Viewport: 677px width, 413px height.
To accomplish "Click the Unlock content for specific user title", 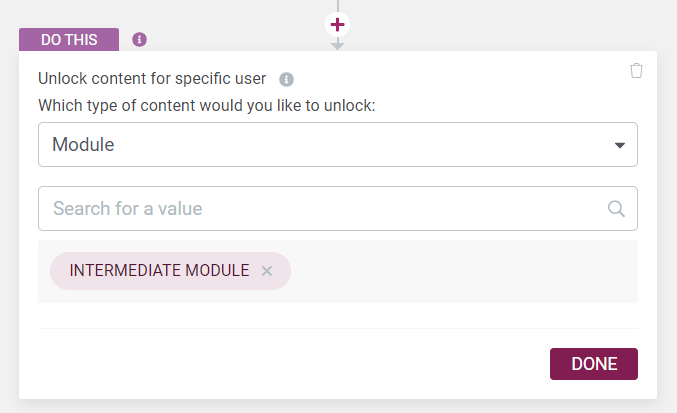I will 152,79.
